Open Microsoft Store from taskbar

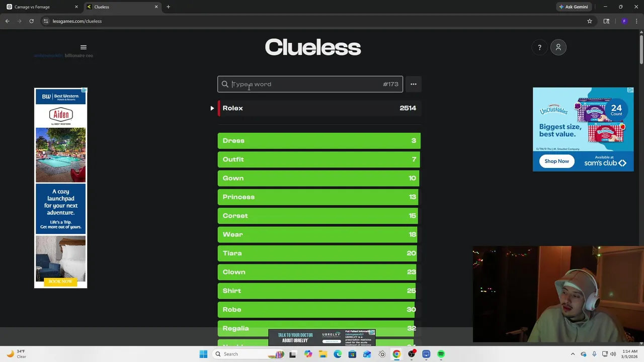[x=352, y=354]
